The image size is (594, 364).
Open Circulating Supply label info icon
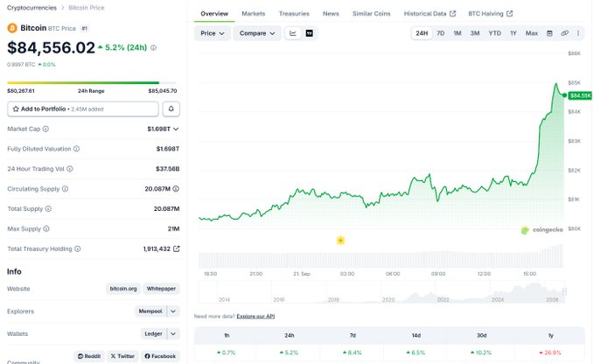coord(65,189)
